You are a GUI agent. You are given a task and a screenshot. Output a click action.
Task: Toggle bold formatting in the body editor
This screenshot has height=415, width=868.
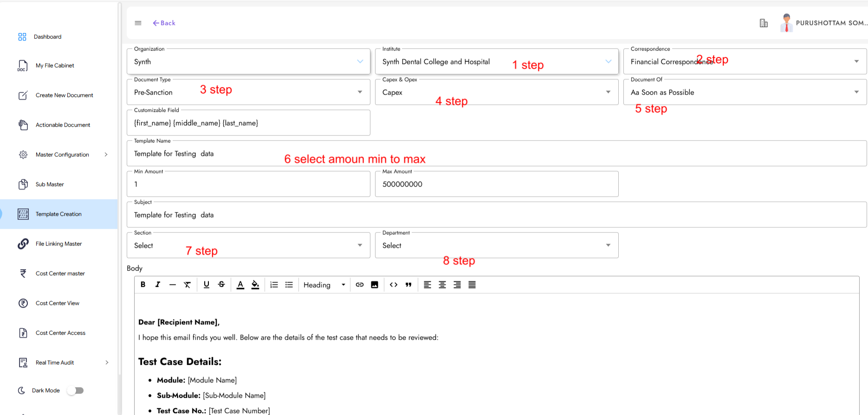pos(143,285)
